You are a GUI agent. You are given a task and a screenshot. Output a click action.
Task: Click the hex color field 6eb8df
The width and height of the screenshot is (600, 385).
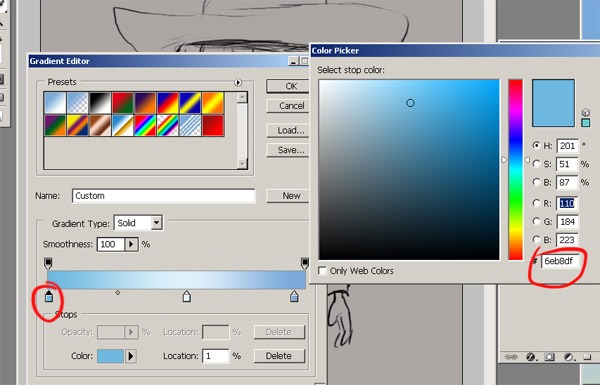click(x=561, y=261)
